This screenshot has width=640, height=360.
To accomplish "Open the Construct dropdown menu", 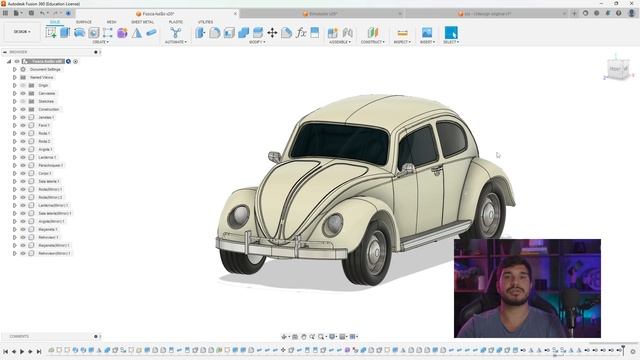I will coord(373,42).
